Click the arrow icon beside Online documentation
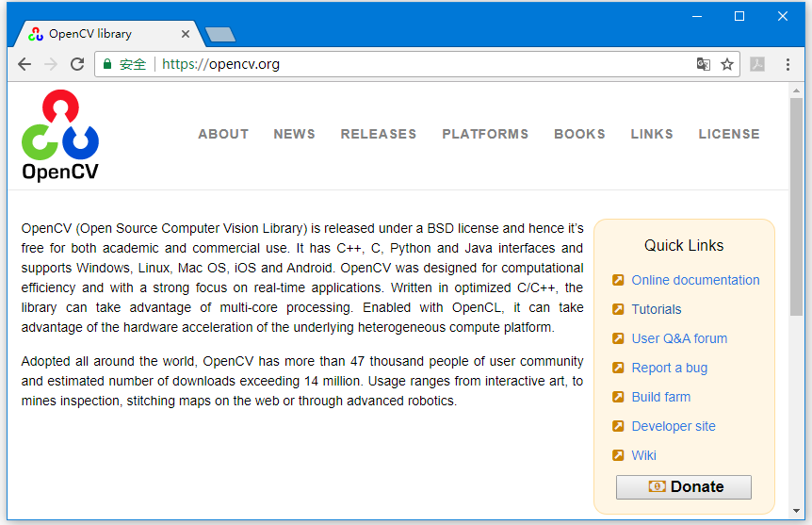 (618, 280)
